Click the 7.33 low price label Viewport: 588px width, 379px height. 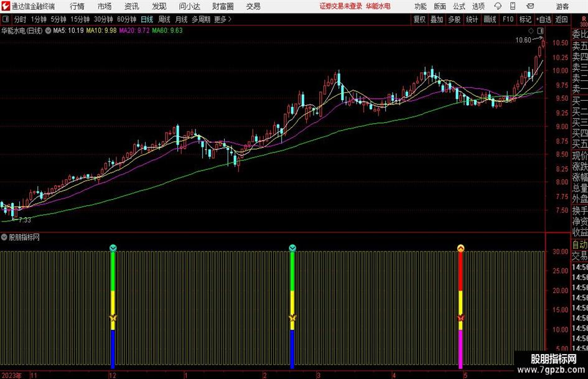tap(25, 220)
